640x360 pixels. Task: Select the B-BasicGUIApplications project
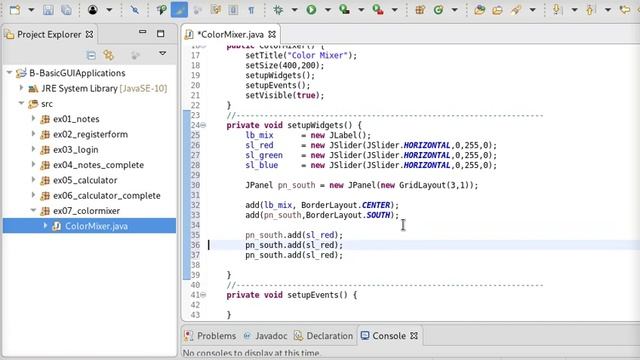click(x=77, y=73)
